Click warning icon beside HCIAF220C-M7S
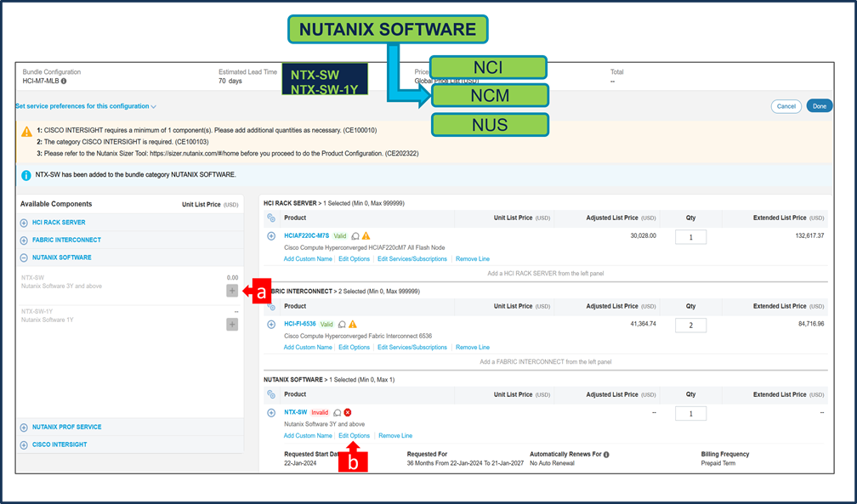Viewport: 857px width, 504px height. click(366, 236)
